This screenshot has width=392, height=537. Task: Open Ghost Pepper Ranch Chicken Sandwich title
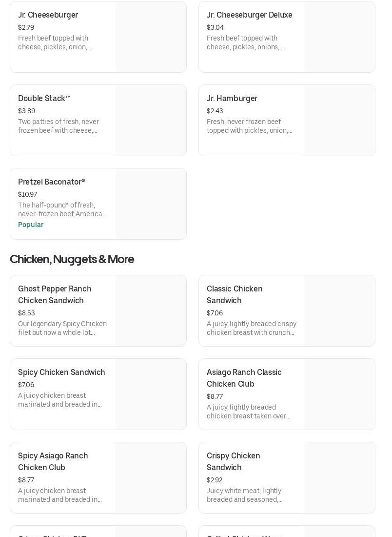click(x=55, y=294)
